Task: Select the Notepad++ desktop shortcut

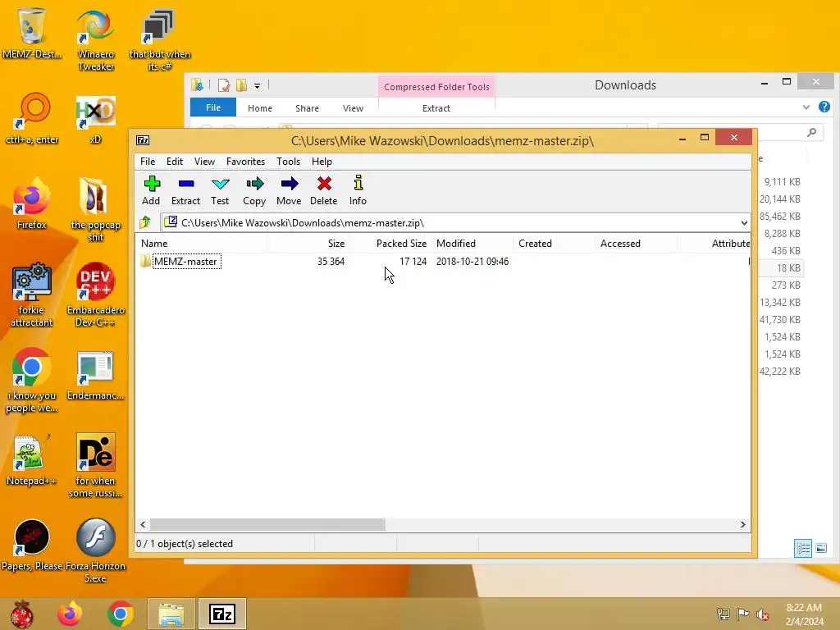Action: [x=32, y=459]
